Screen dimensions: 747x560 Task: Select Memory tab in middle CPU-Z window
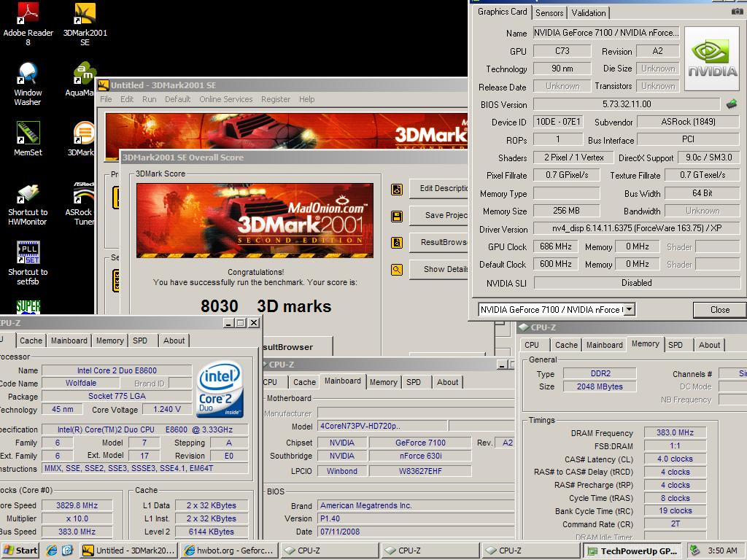383,382
